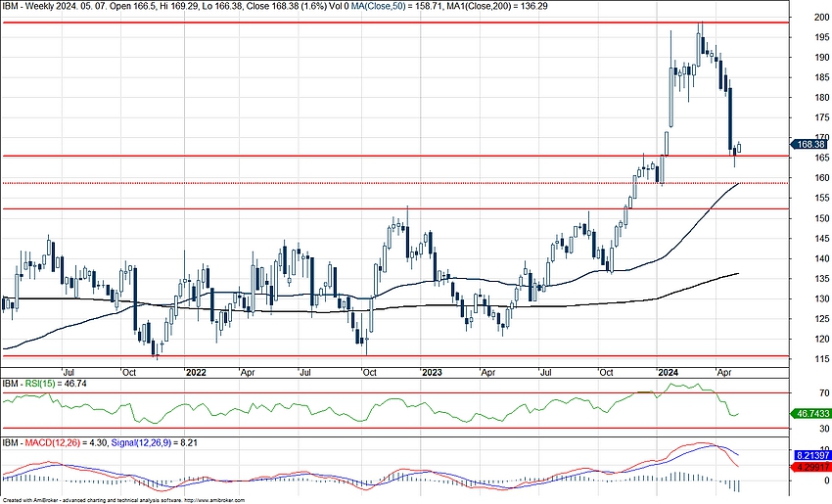Click the 195 price axis label

[x=821, y=37]
